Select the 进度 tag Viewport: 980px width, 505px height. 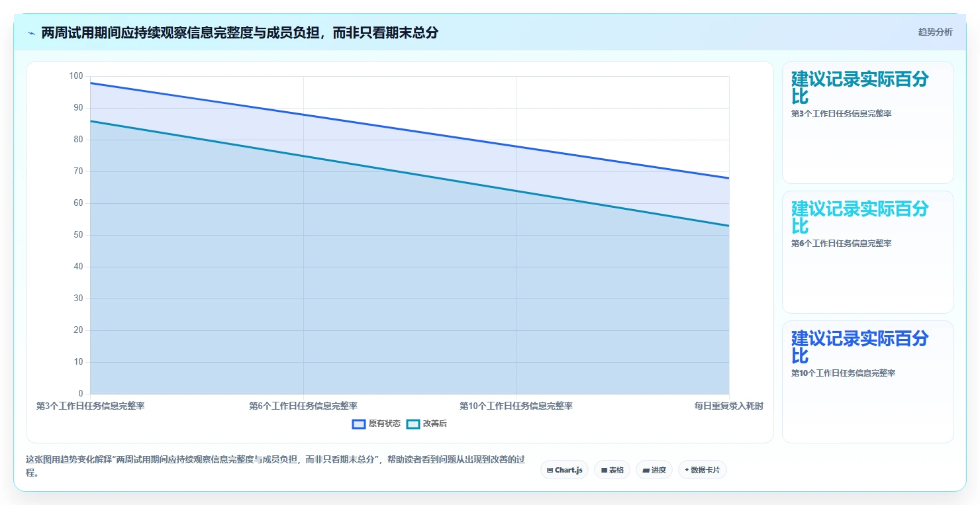coord(654,470)
